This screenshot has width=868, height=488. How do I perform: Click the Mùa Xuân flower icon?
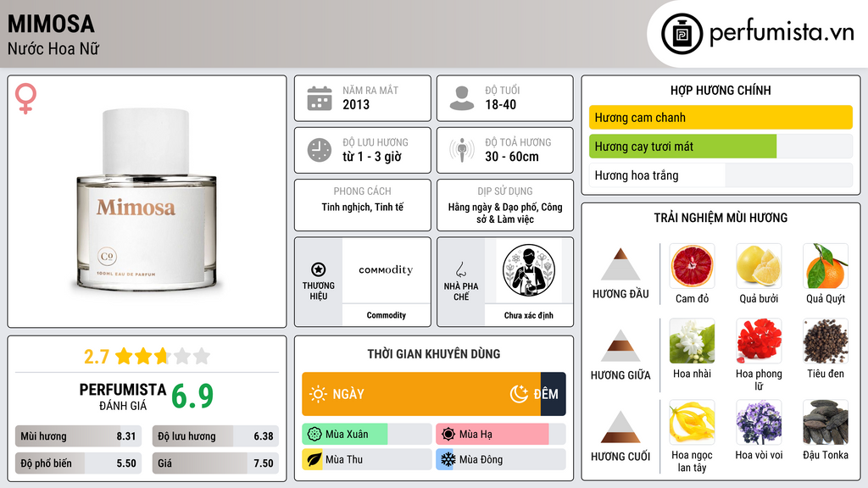click(314, 434)
